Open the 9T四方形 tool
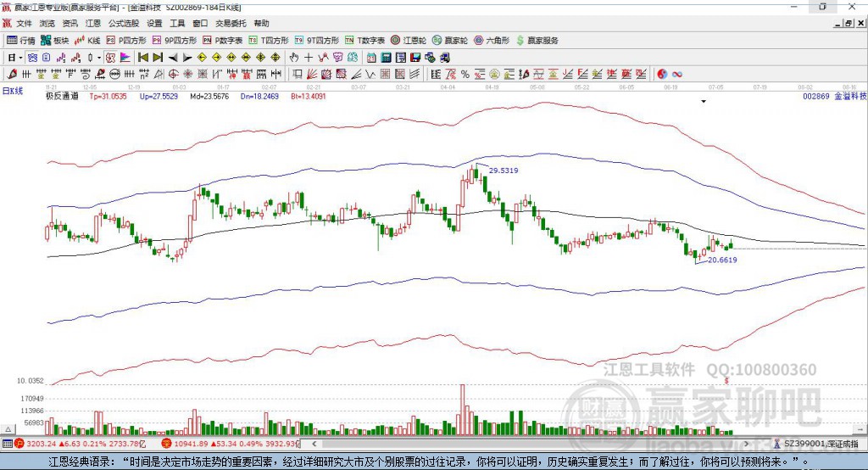Image resolution: width=868 pixels, height=470 pixels. coord(317,41)
